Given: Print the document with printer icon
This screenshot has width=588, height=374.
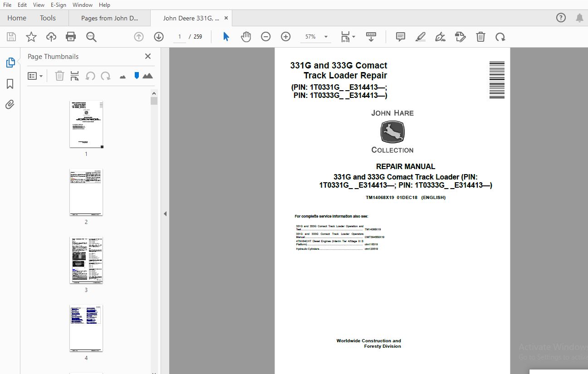Looking at the screenshot, I should pyautogui.click(x=71, y=37).
